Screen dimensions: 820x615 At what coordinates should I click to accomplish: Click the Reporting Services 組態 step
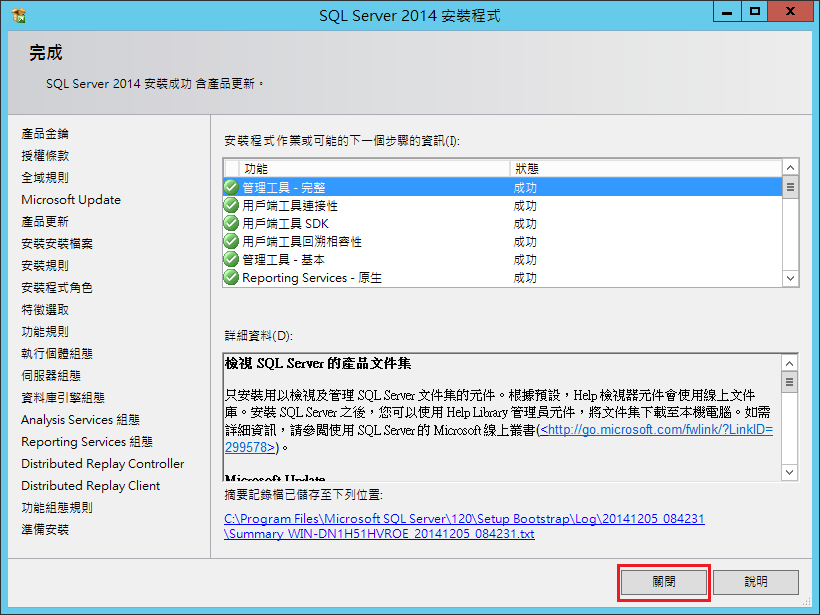coord(87,442)
